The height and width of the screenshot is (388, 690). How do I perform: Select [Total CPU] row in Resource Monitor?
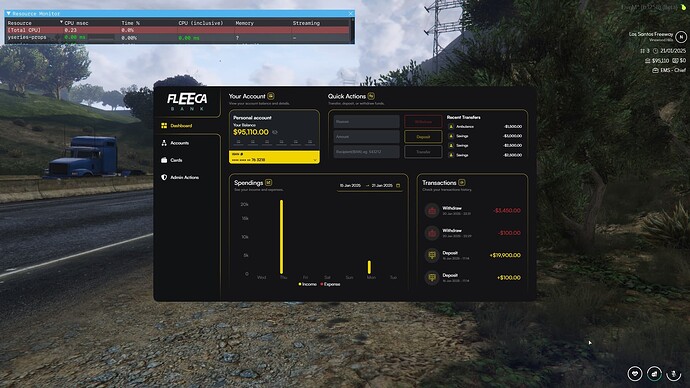[x=178, y=30]
